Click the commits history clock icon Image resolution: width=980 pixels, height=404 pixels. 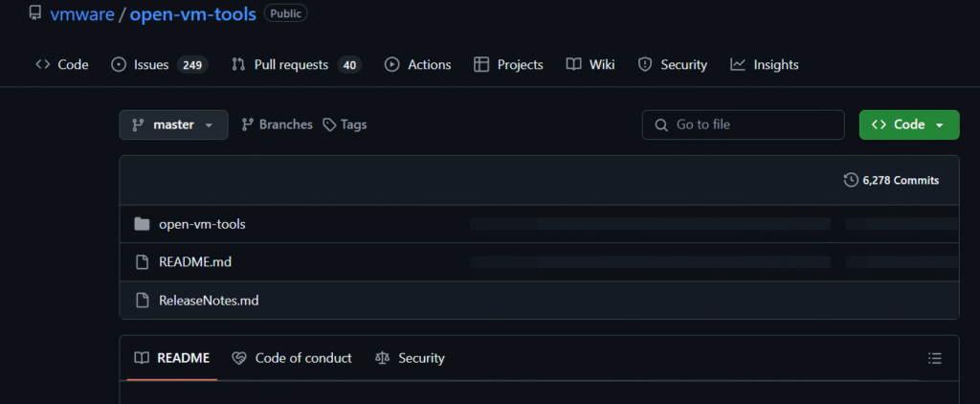[x=851, y=180]
